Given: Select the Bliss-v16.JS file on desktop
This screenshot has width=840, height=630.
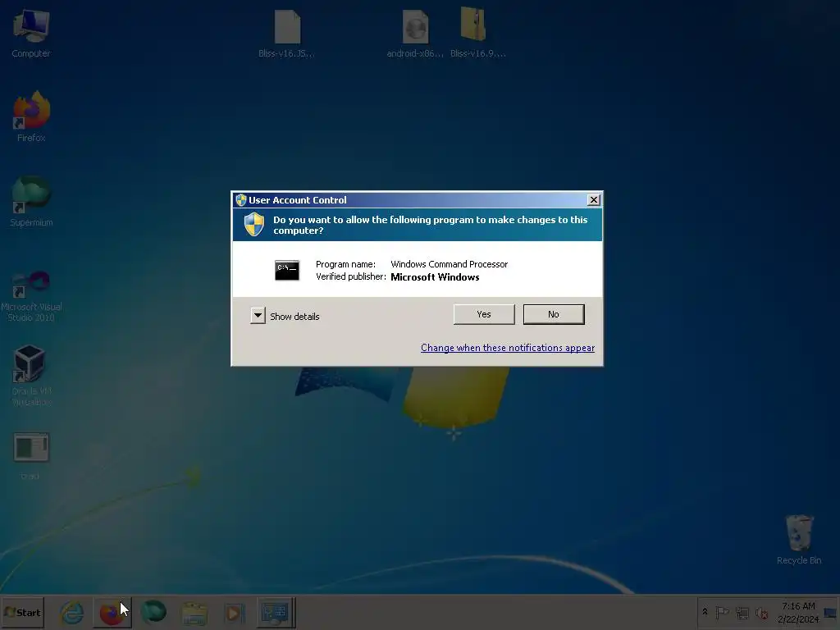Looking at the screenshot, I should click(x=286, y=33).
